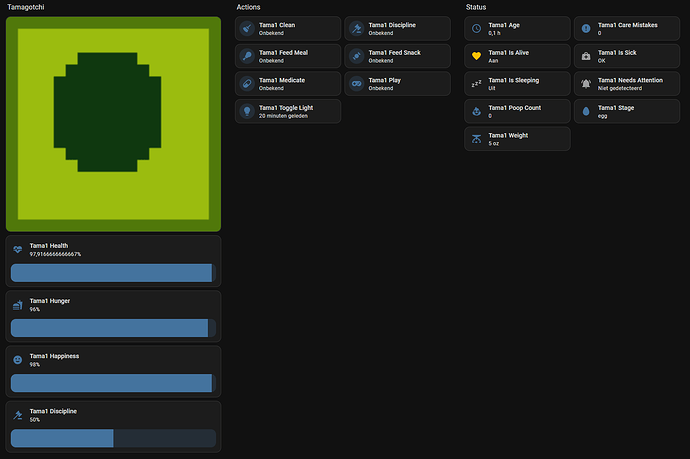Activate the Tama1 Toggle Light label

point(286,108)
